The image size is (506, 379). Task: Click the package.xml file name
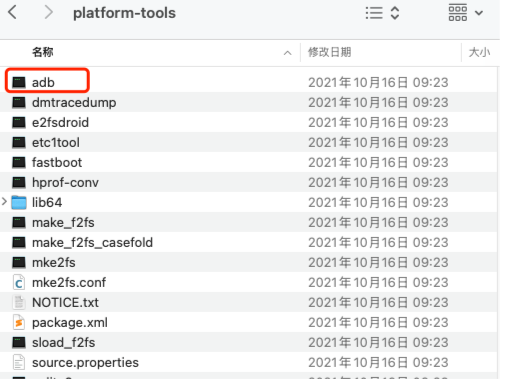pyautogui.click(x=70, y=323)
